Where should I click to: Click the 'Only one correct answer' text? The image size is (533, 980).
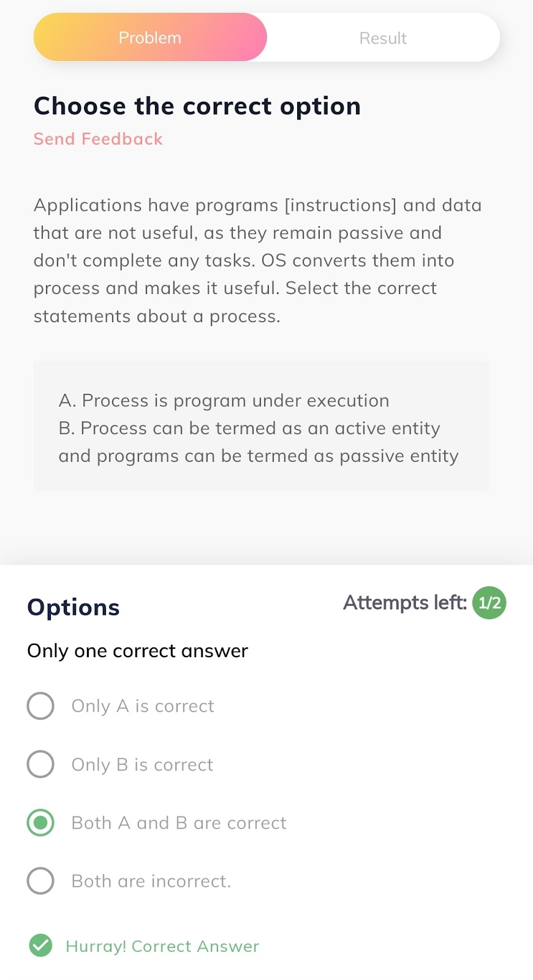tap(138, 650)
